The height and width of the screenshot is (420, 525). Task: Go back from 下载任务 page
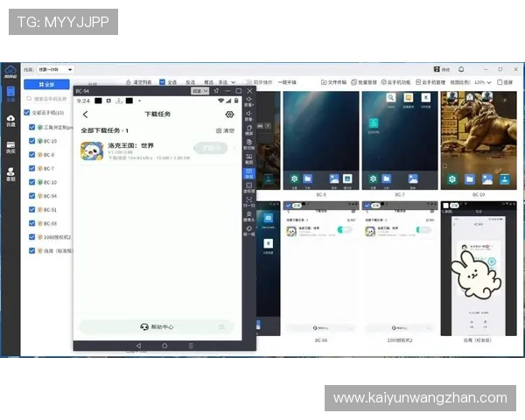tap(86, 115)
